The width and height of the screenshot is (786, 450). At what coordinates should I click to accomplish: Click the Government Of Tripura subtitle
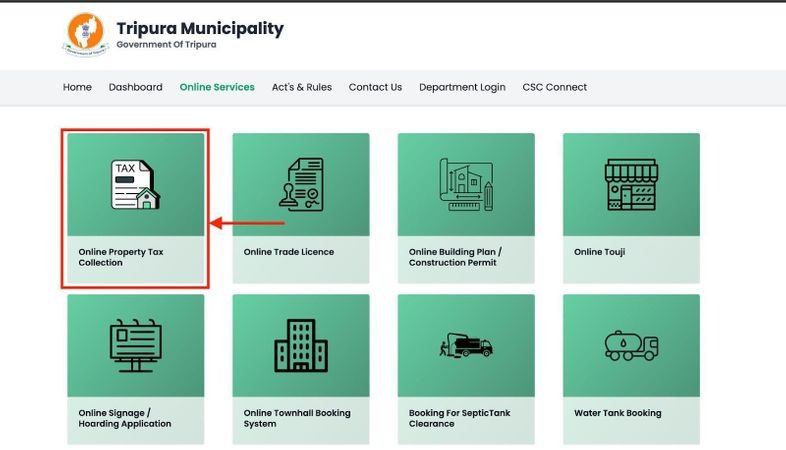coord(166,45)
